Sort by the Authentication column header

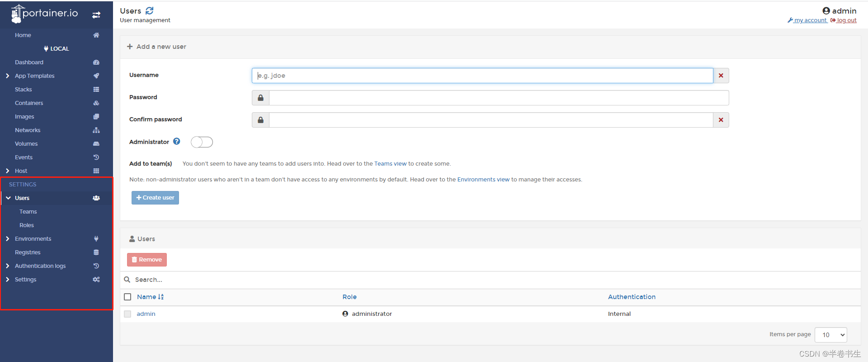coord(632,297)
